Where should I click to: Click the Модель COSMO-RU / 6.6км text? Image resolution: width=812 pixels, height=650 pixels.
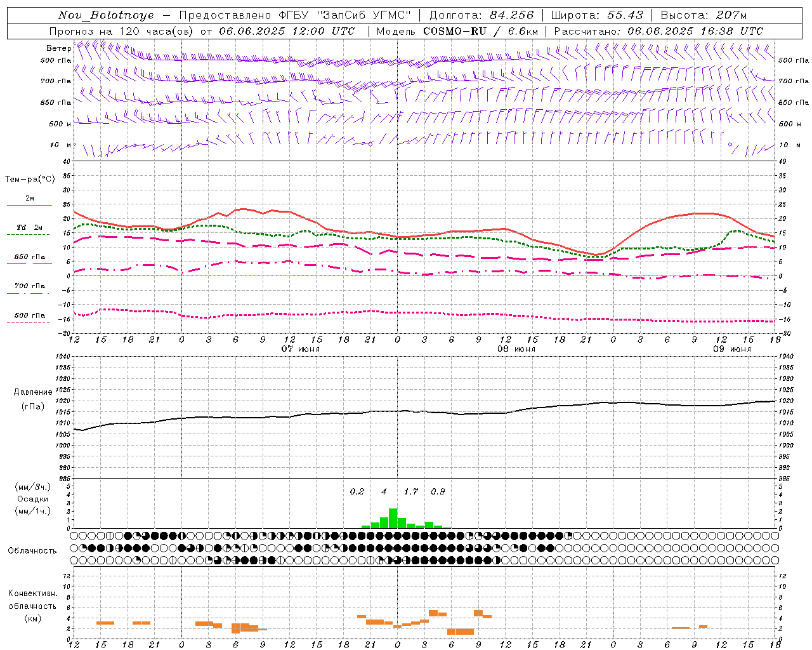coord(457,31)
